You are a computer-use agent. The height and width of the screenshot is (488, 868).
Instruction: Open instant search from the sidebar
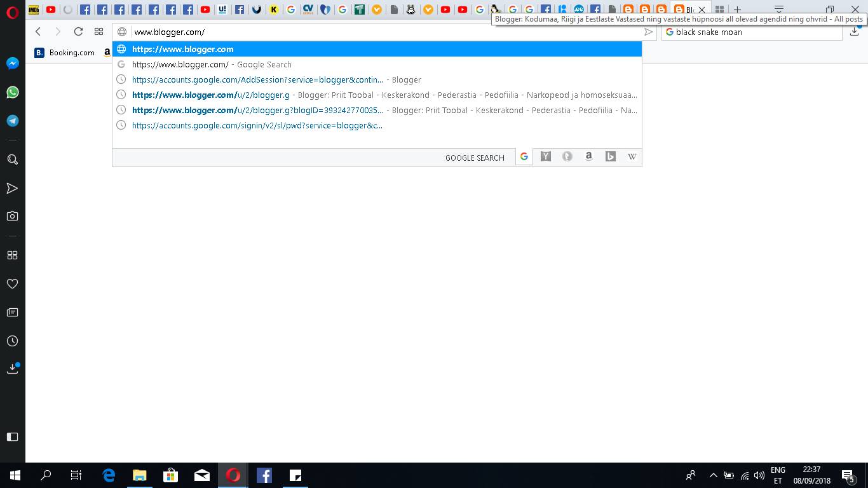click(x=12, y=159)
